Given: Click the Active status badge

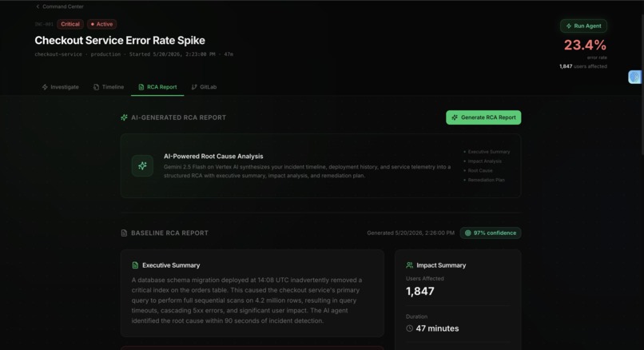Looking at the screenshot, I should (101, 24).
